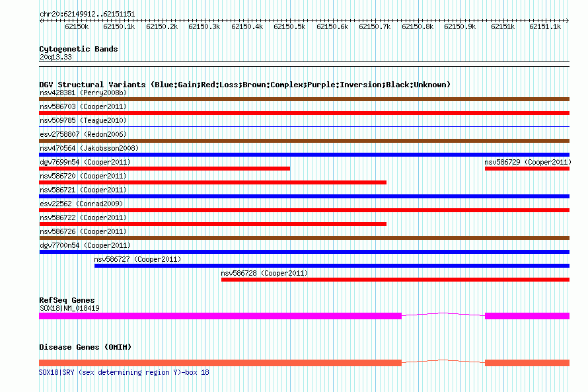Select the short red nsv586729 bar
The width and height of the screenshot is (588, 392).
pyautogui.click(x=527, y=169)
